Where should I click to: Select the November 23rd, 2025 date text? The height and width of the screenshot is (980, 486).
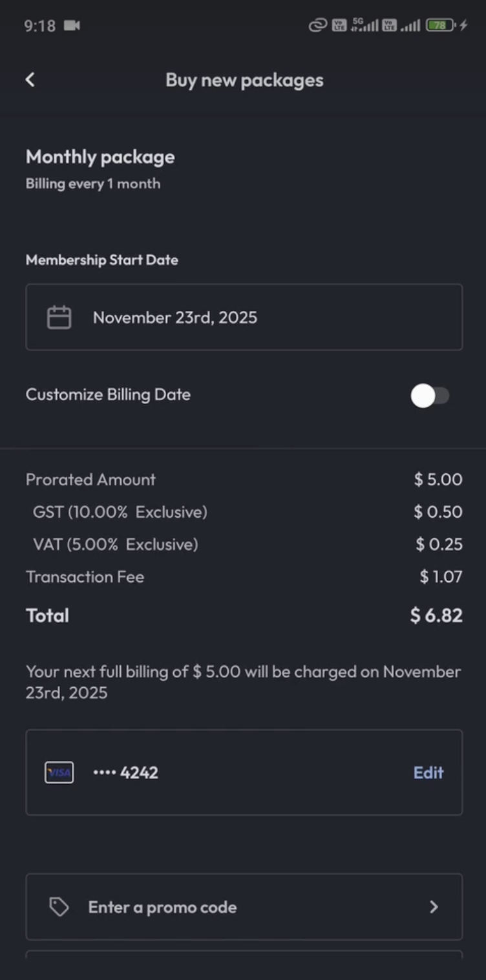174,317
